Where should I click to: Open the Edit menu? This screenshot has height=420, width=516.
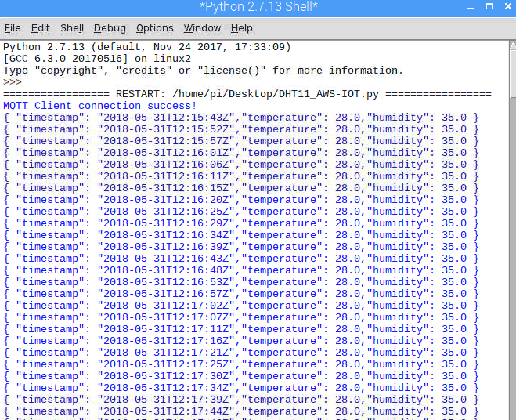(40, 28)
